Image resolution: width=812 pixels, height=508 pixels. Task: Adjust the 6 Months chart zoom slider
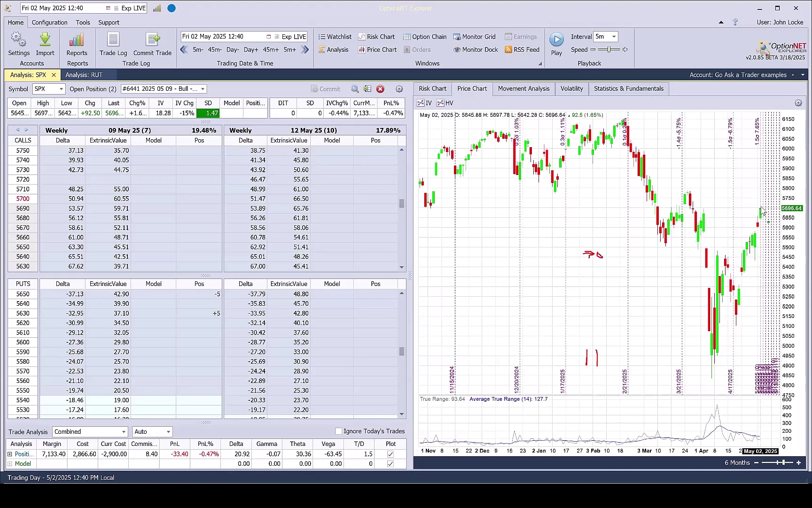[778, 463]
